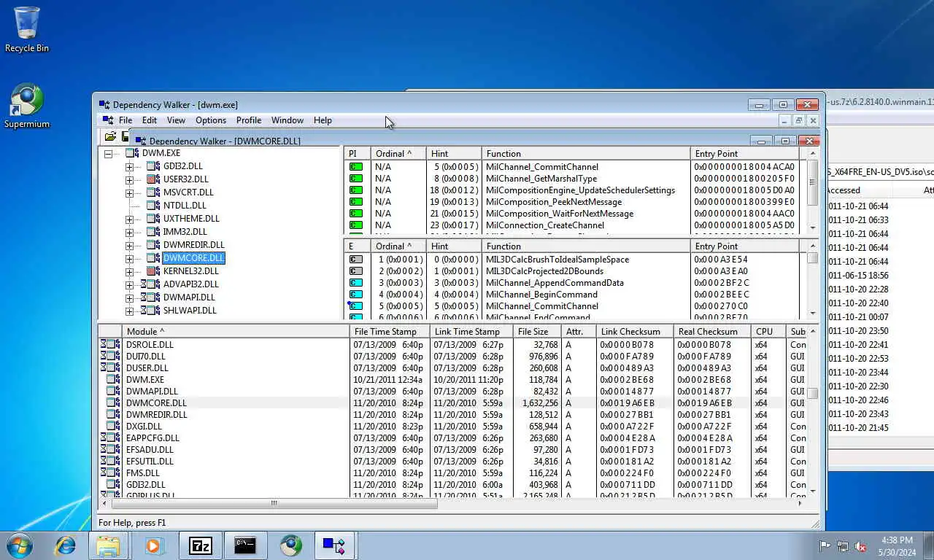Click the cyan C icon beside MilChannel_BeginCommand
The image size is (934, 560).
[356, 295]
